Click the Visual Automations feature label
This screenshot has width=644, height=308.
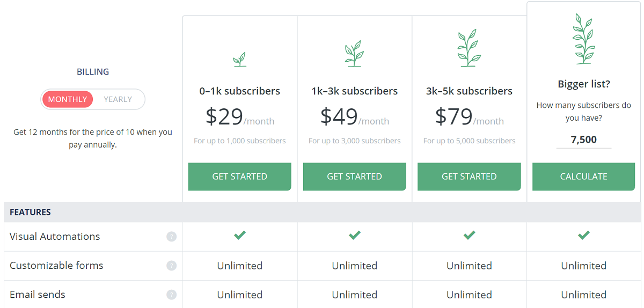click(x=55, y=237)
